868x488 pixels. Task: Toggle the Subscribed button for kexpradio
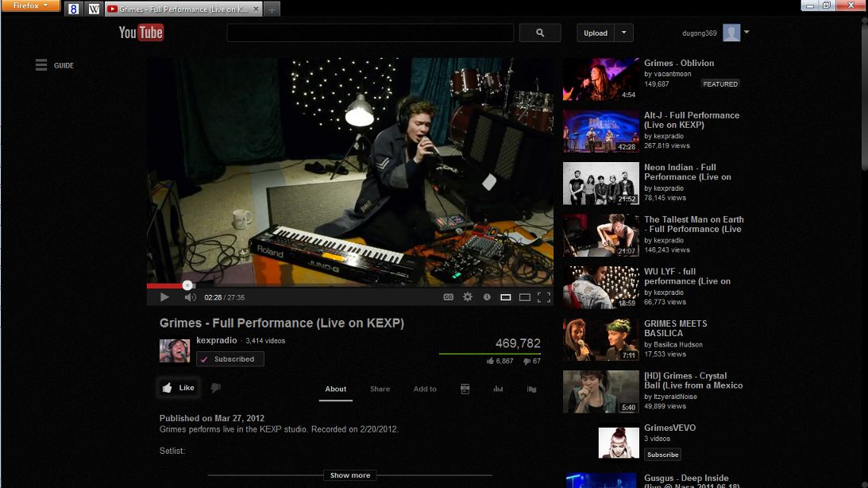[x=230, y=359]
